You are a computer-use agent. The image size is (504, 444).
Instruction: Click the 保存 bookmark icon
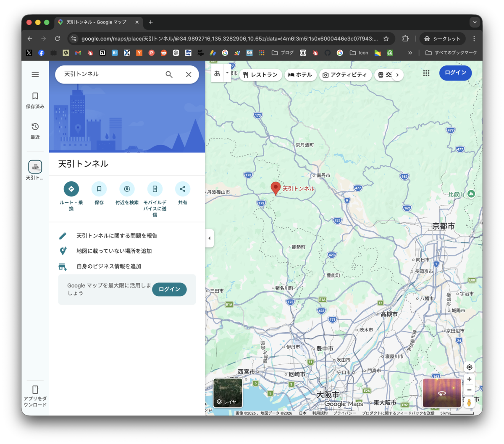(99, 189)
